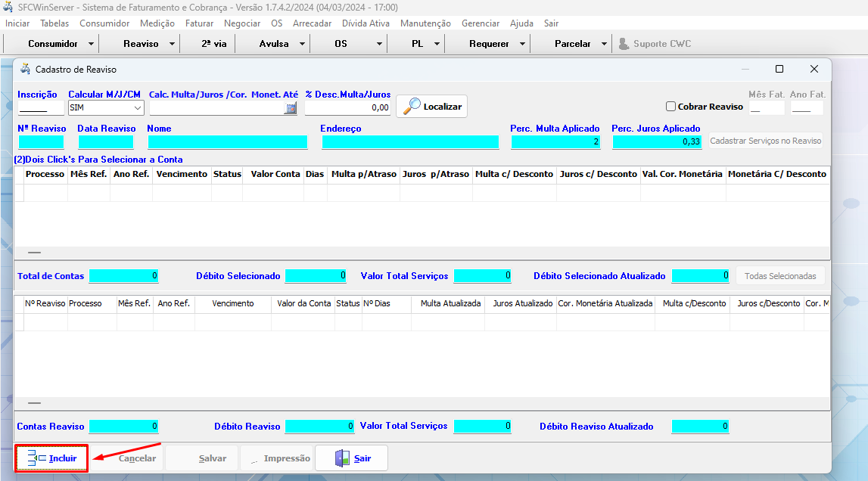
Task: Open the Dívida Ativa menu
Action: pyautogui.click(x=366, y=23)
